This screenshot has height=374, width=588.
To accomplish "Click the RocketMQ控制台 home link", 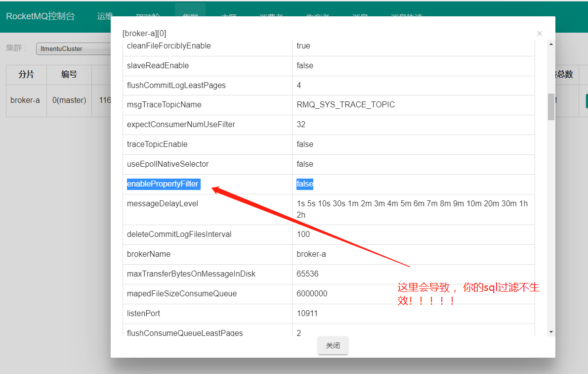I will [40, 16].
